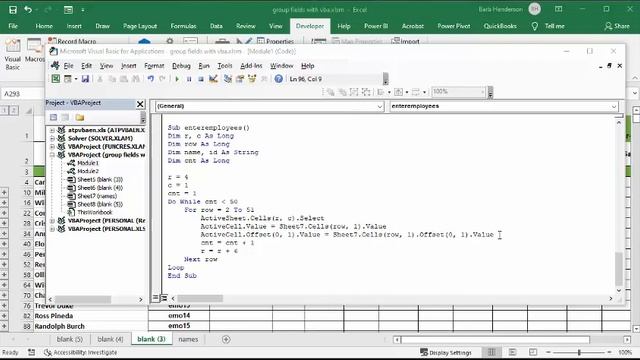Open the (General) object dropdown

[380, 106]
